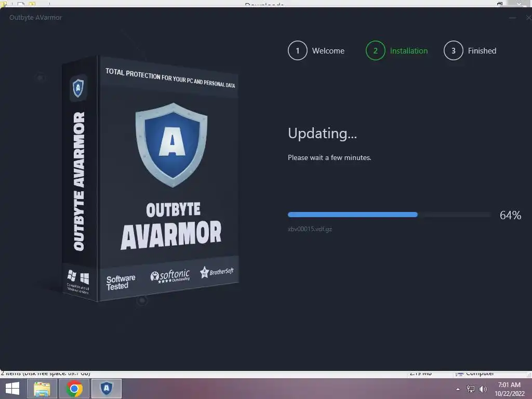Click the Softonic badge on the box
This screenshot has height=399, width=532.
tap(170, 276)
